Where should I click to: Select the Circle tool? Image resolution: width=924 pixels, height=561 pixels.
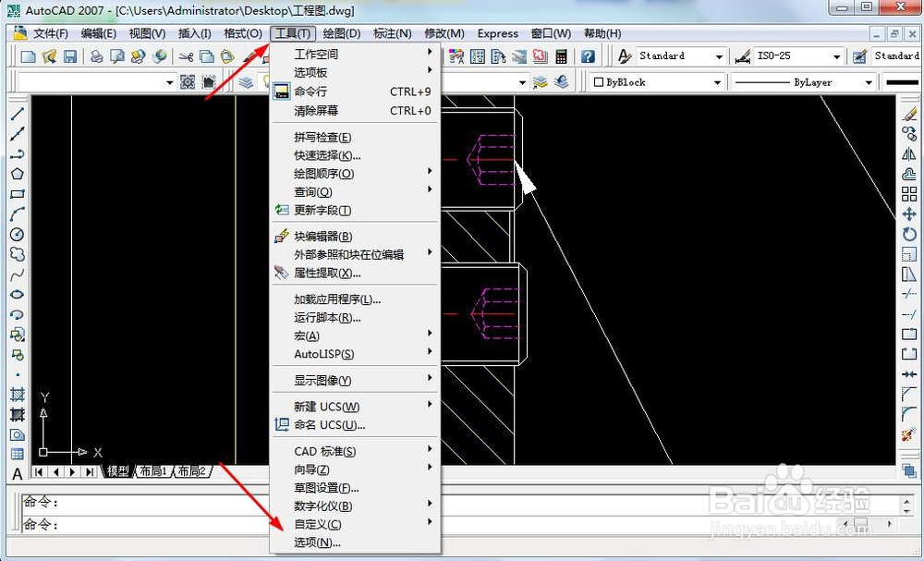pyautogui.click(x=17, y=234)
